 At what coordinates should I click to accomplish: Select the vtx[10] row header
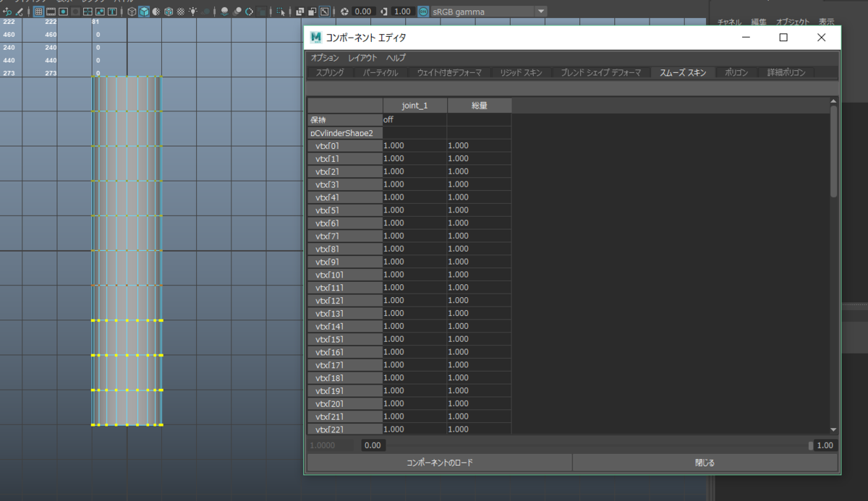(x=345, y=275)
